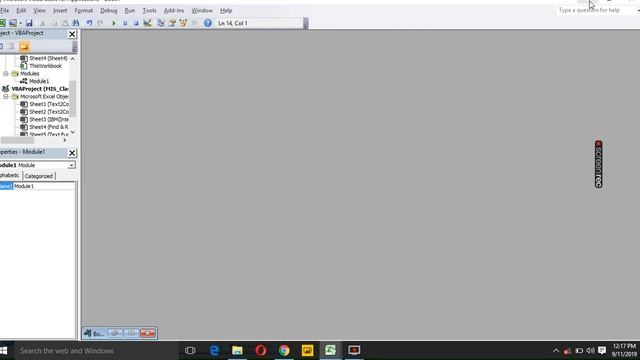Screen dimensions: 640x360
Task: Switch to the Categorized properties tab
Action: [x=39, y=176]
